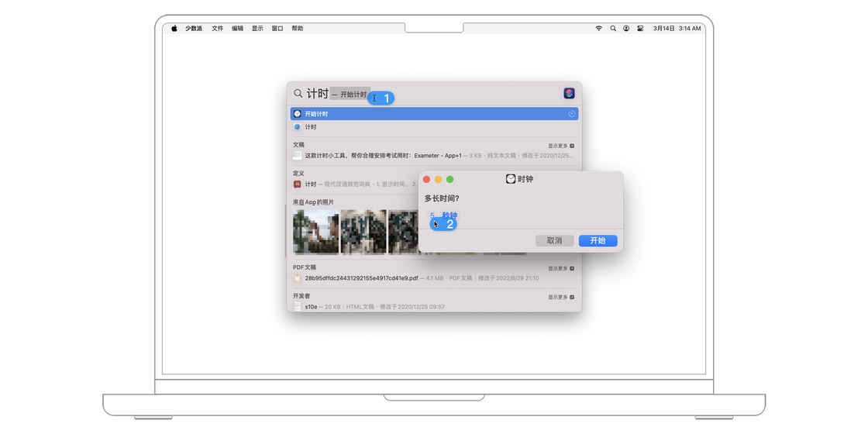The height and width of the screenshot is (434, 868).
Task: Show more results in 开发者 section
Action: pyautogui.click(x=561, y=298)
